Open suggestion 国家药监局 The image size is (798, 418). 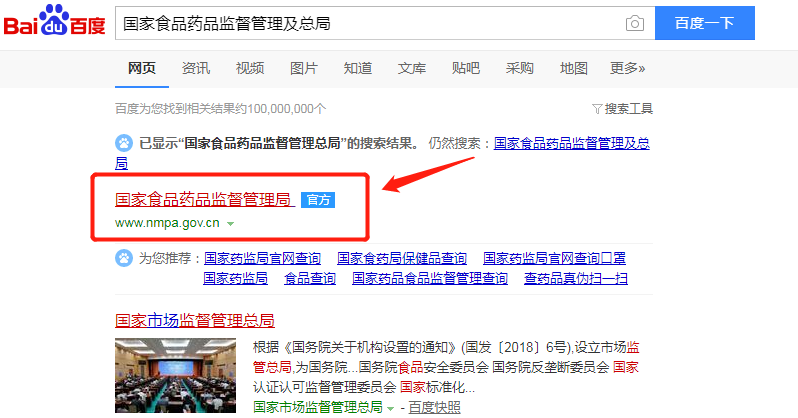click(x=235, y=278)
